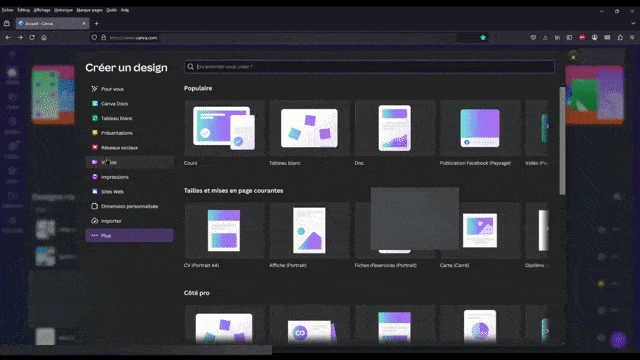
Task: Choose Dimension personnalisée option
Action: click(129, 206)
